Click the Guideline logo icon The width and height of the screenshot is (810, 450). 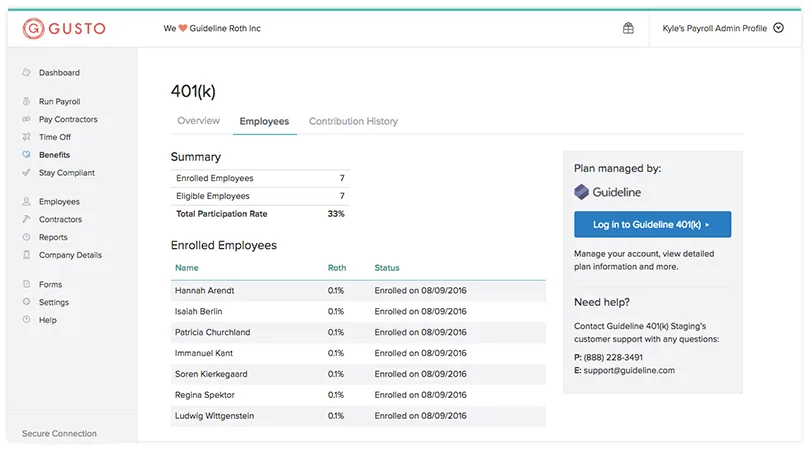tap(581, 192)
